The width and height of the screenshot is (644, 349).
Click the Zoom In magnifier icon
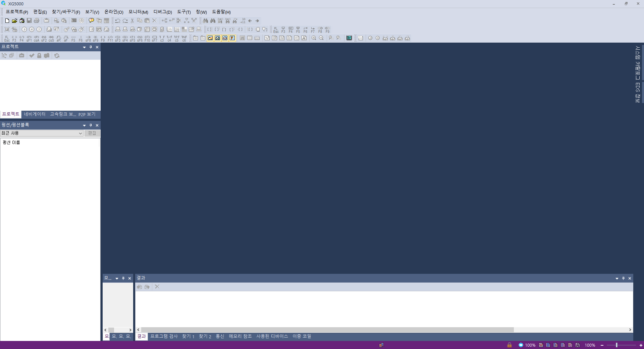(314, 38)
